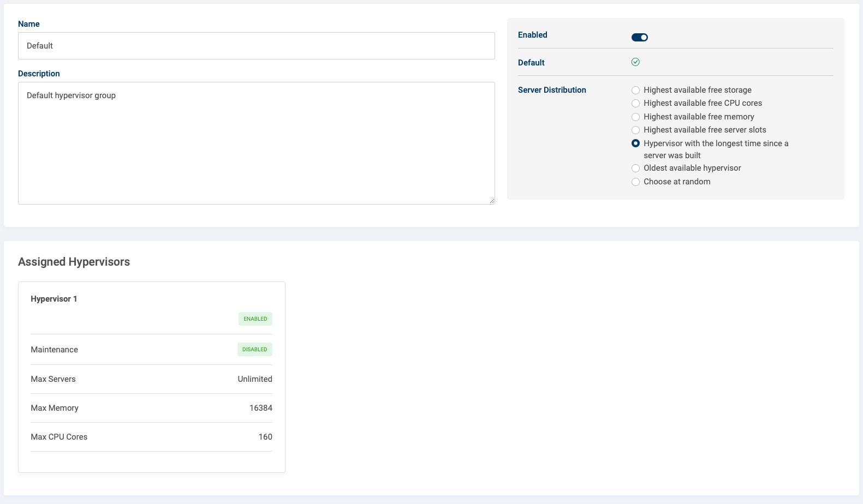Select Hypervisor with longest time since build

coord(635,143)
